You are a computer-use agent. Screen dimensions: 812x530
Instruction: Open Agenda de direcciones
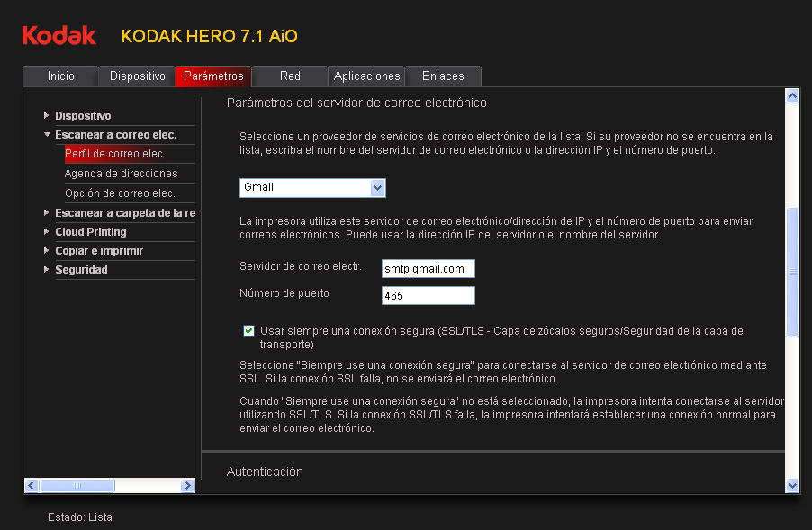(x=122, y=174)
